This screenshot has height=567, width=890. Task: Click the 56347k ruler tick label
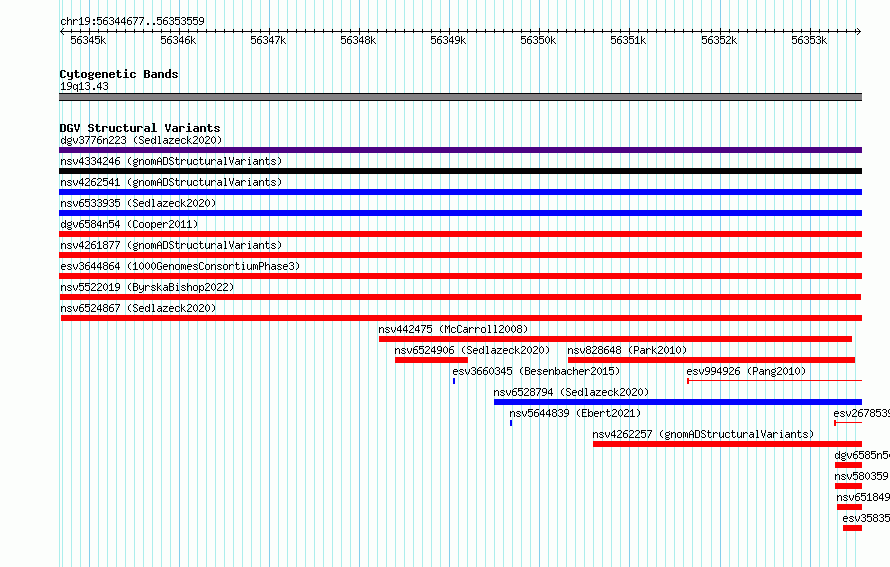coord(268,40)
